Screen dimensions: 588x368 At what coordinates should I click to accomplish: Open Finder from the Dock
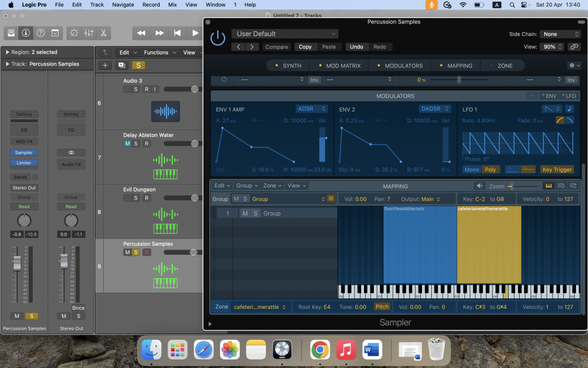click(152, 350)
